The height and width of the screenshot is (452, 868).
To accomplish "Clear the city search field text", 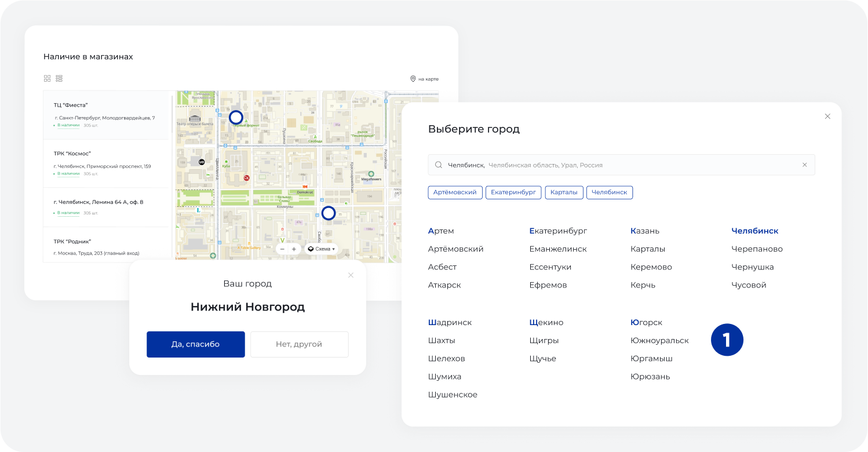I will (x=804, y=165).
